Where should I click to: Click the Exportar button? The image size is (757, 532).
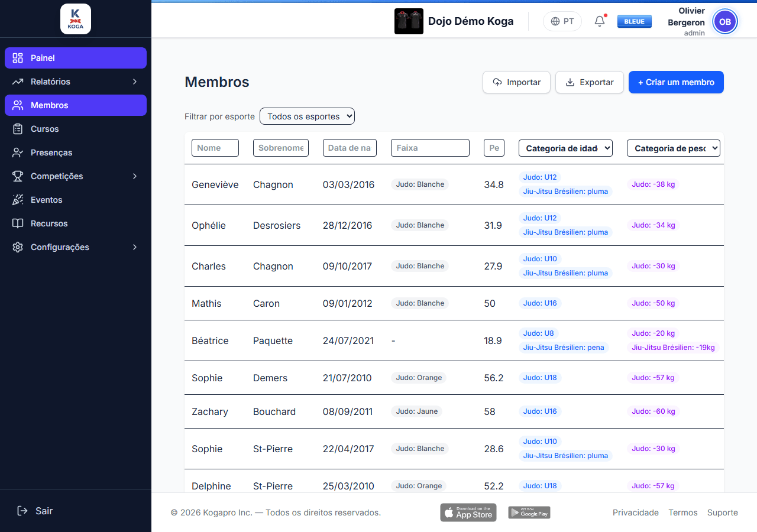click(590, 82)
